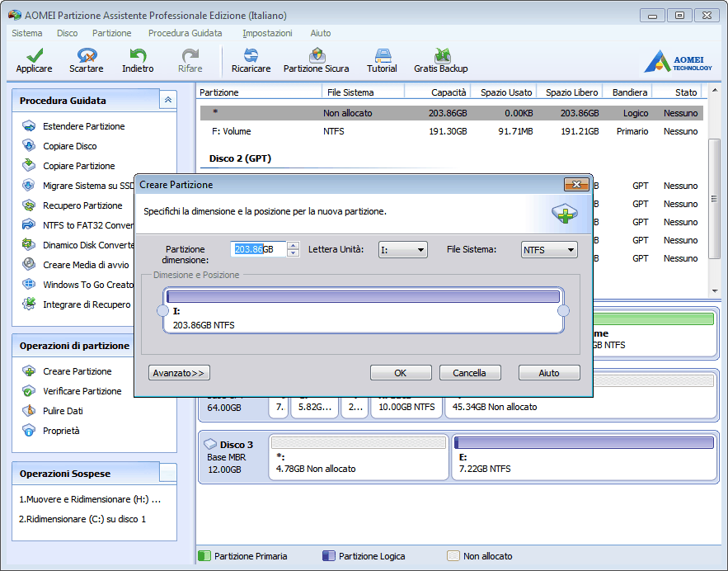Sort by File Sistema column header
Image resolution: width=728 pixels, height=571 pixels.
pos(363,92)
